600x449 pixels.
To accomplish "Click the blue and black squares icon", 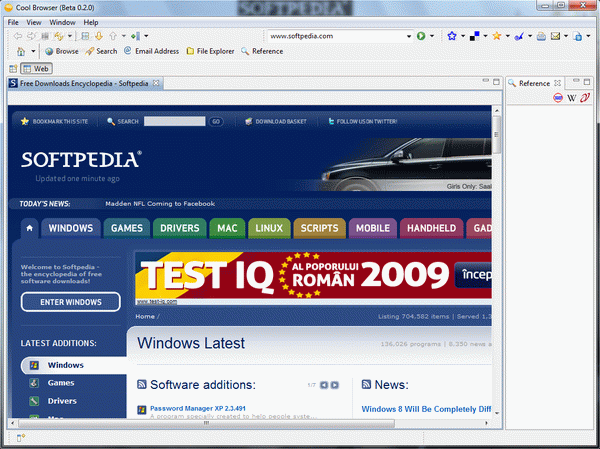I will 474,36.
